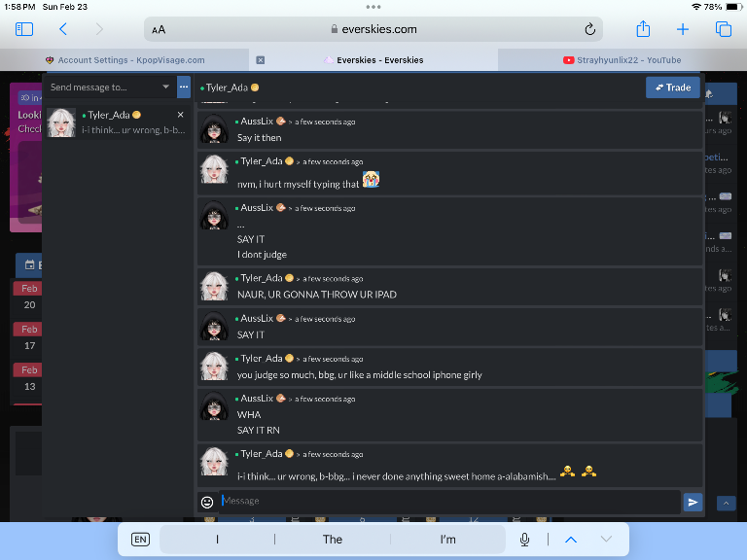Choose the "I" keyboard suggestion

217,539
